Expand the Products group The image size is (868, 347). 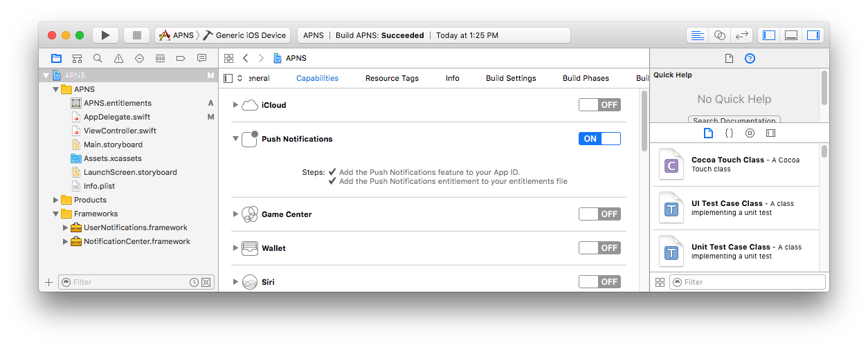(x=56, y=200)
